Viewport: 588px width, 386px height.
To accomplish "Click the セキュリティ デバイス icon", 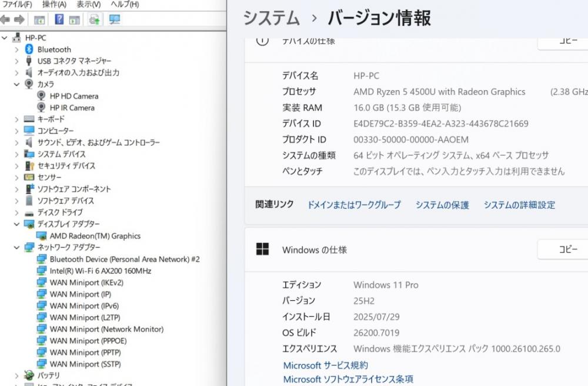I will (x=29, y=165).
